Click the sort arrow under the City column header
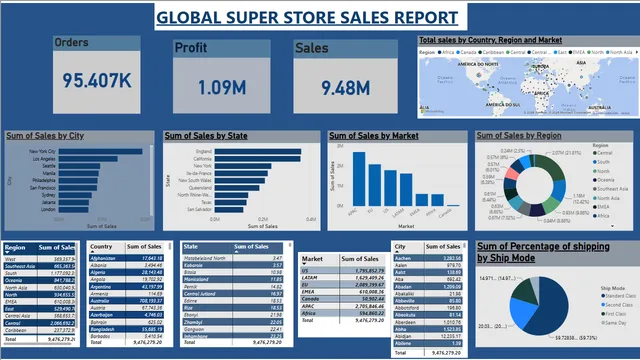This screenshot has height=360, width=640. pos(397,252)
